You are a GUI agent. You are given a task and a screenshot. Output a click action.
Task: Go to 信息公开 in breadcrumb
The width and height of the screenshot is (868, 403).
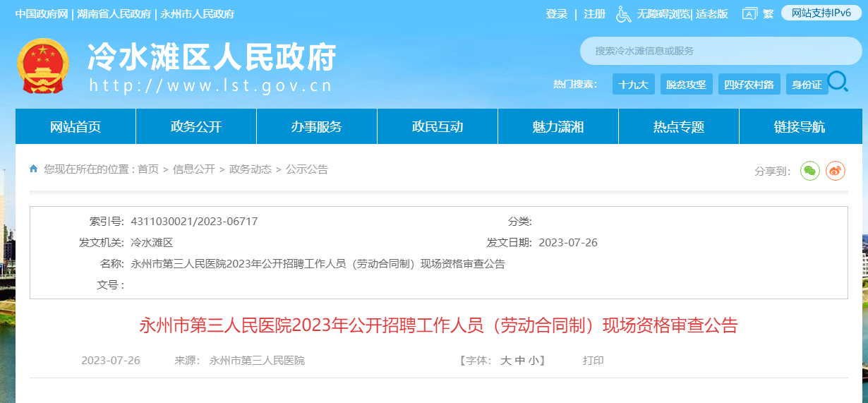click(194, 169)
